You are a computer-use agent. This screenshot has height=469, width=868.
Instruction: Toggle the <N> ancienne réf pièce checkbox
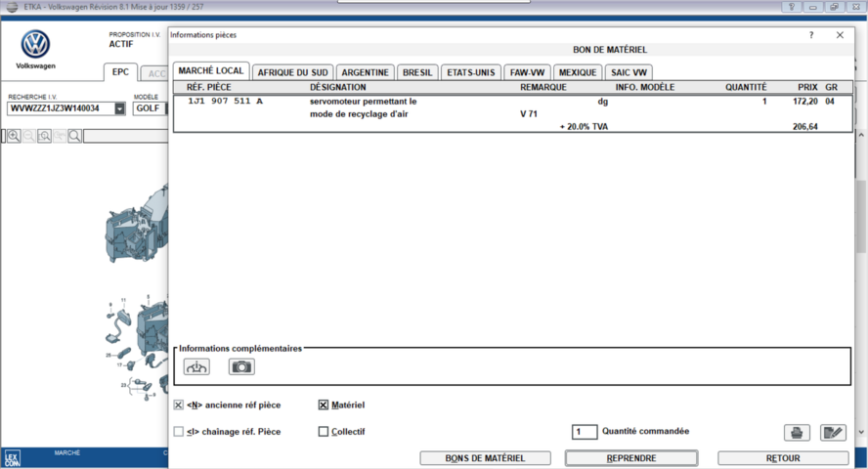tap(178, 405)
